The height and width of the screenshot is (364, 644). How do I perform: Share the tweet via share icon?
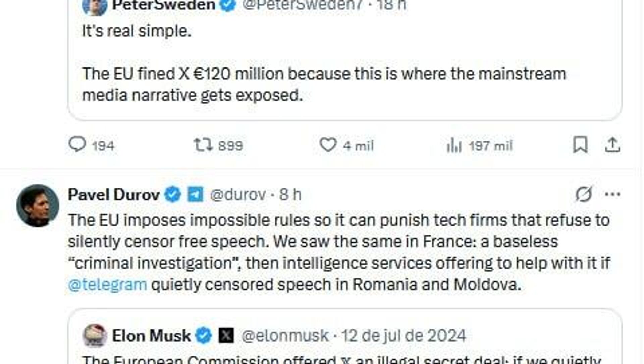click(x=612, y=145)
